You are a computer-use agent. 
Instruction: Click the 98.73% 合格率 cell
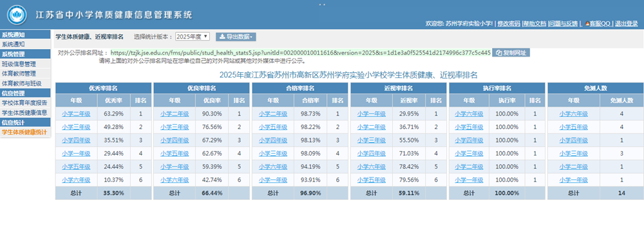click(310, 114)
